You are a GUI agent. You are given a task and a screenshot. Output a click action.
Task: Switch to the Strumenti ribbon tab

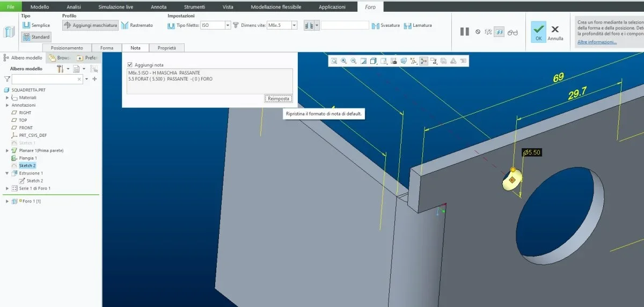(194, 7)
